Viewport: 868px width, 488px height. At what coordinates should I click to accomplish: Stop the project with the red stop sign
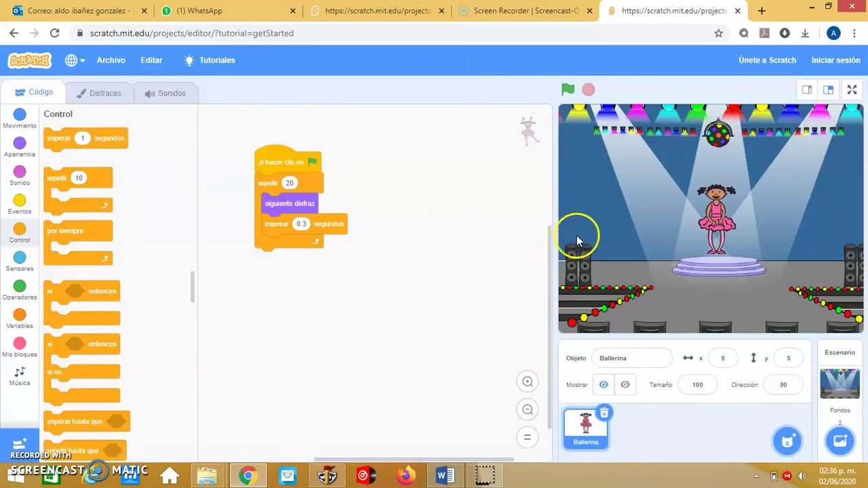[589, 89]
